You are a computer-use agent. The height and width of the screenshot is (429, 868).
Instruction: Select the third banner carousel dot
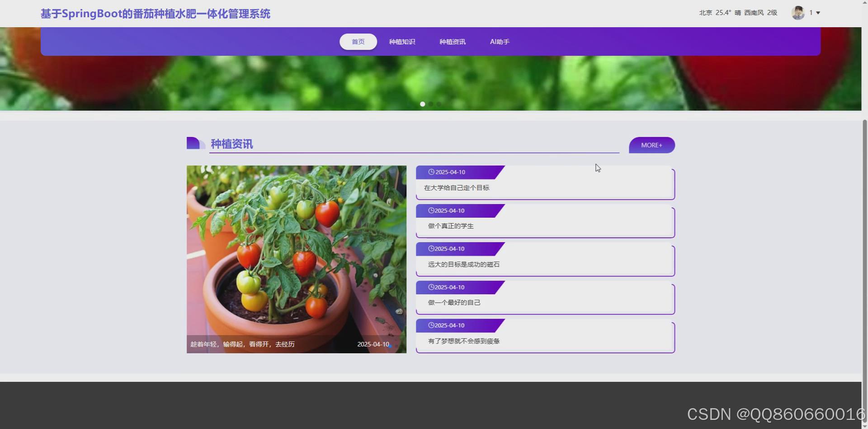tap(439, 104)
